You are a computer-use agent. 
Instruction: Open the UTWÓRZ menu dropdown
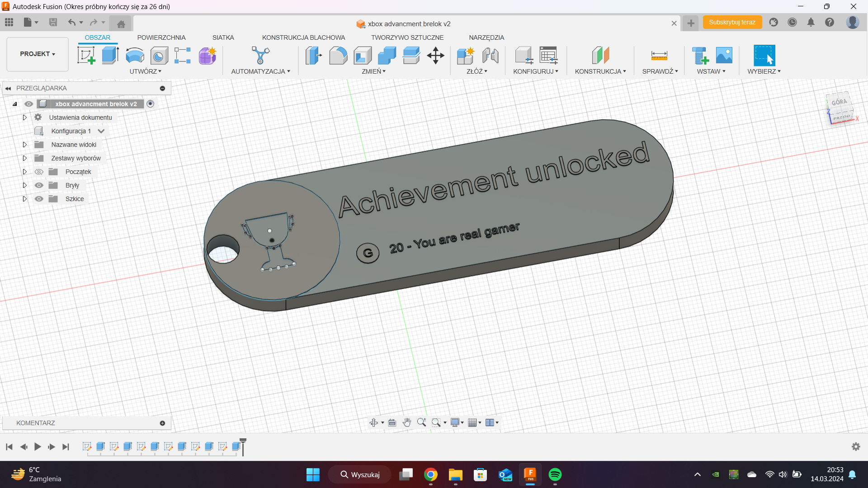tap(146, 71)
